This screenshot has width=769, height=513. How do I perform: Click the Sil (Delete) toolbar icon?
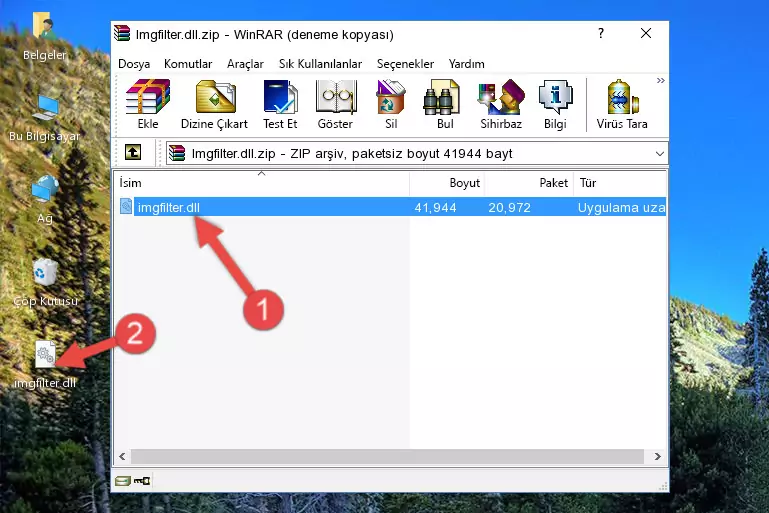coord(391,97)
